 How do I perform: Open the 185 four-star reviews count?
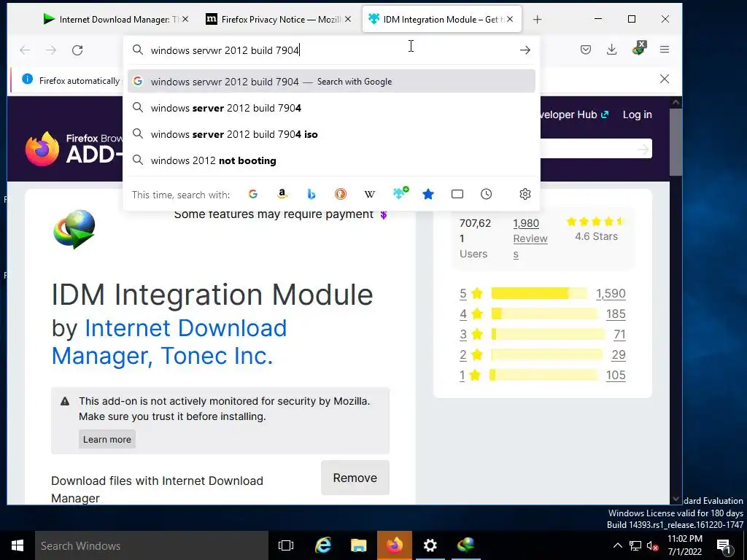[616, 314]
